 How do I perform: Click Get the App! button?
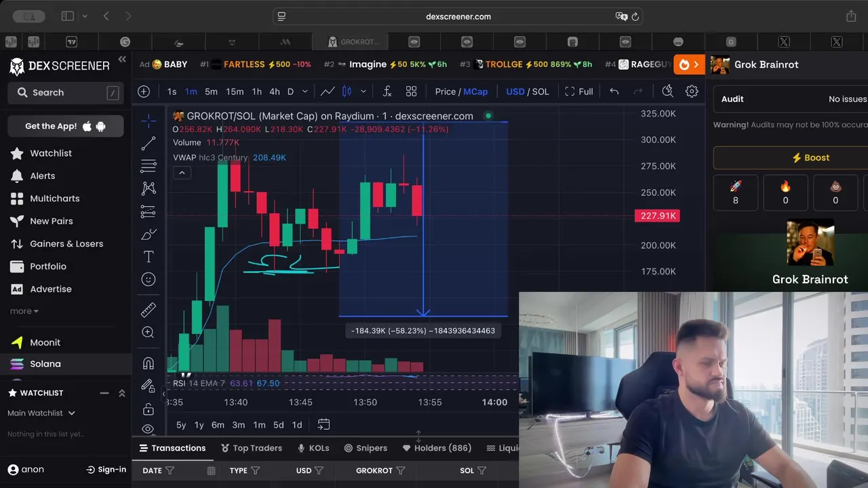(66, 126)
